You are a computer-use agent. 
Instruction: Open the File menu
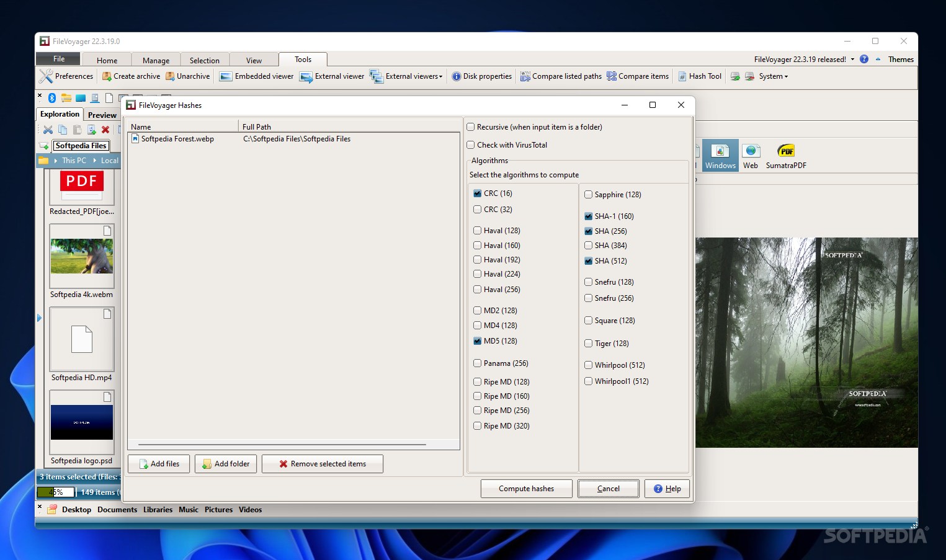[x=58, y=59]
